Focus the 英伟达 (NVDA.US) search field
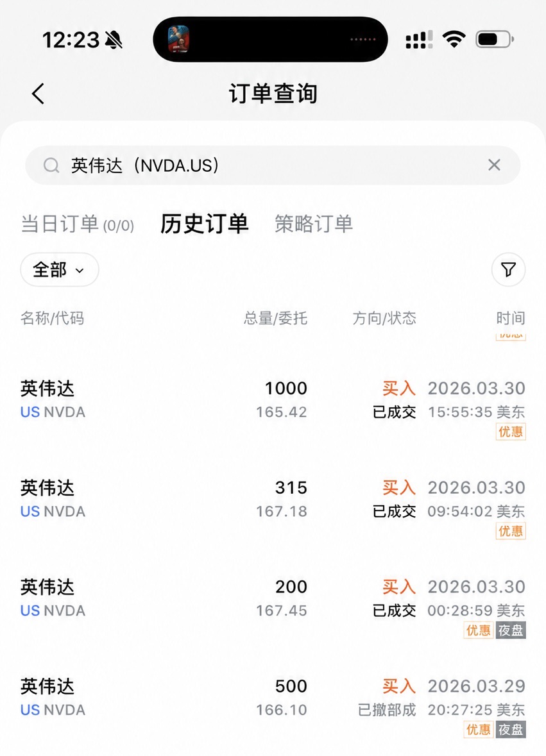546x756 pixels. [x=273, y=165]
